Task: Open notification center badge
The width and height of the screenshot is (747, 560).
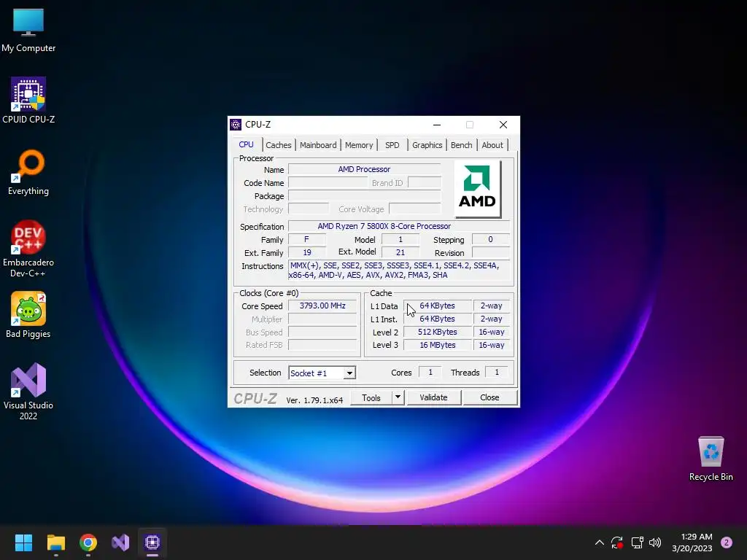Action: (727, 542)
